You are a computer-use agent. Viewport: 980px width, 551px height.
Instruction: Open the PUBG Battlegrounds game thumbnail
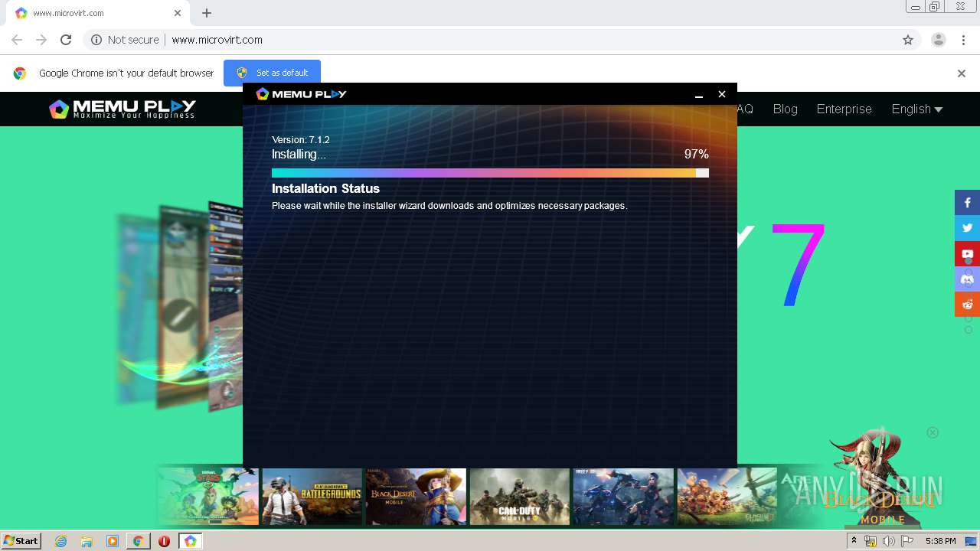(312, 497)
